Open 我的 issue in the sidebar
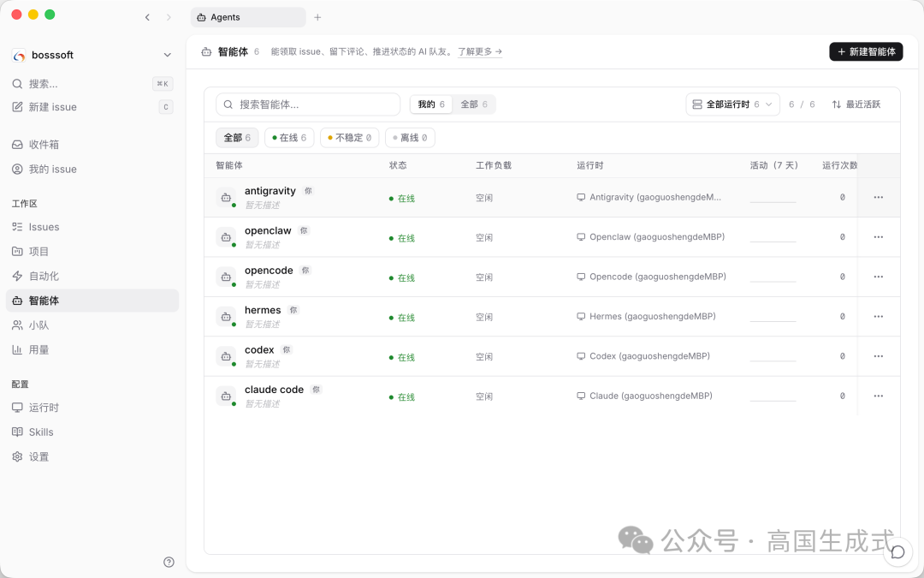The width and height of the screenshot is (924, 578). (92, 170)
